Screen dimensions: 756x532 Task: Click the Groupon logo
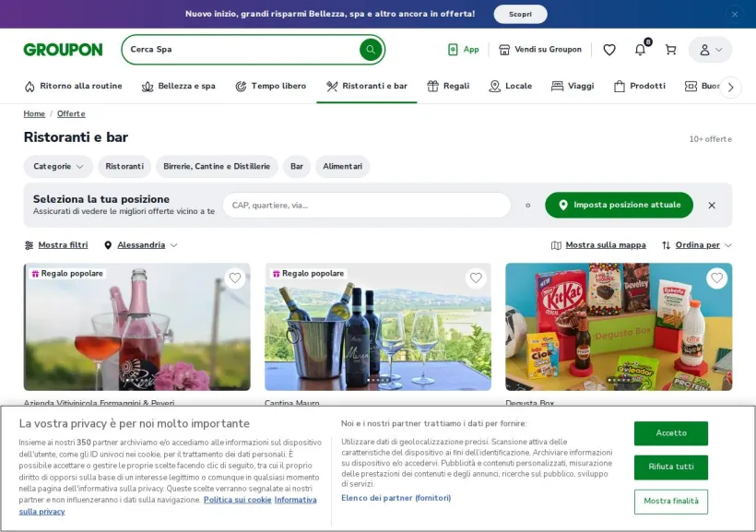[x=63, y=50]
